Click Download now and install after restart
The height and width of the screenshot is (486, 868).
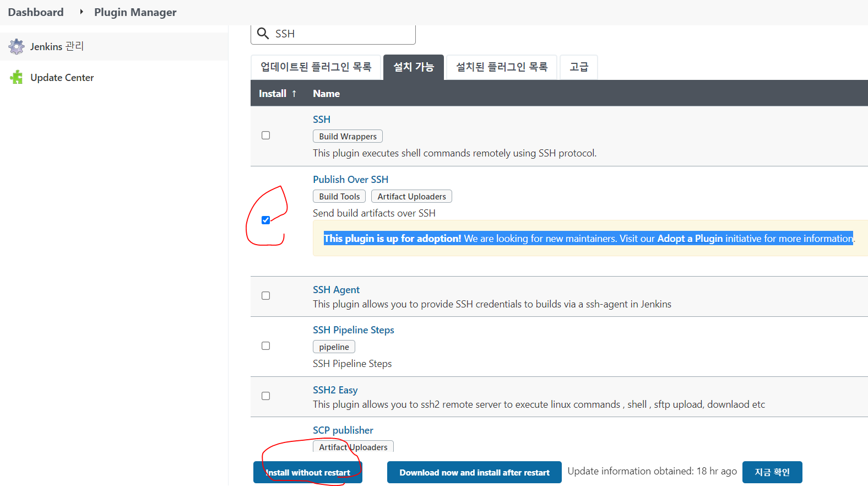coord(474,472)
